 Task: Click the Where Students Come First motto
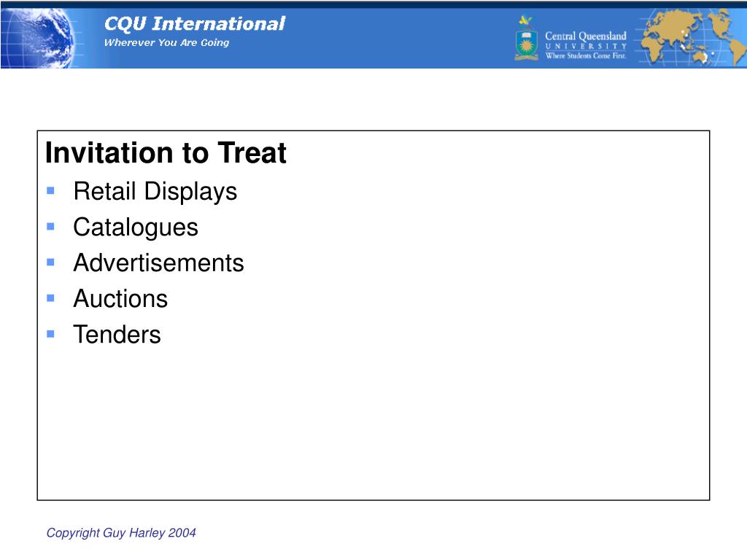point(586,55)
